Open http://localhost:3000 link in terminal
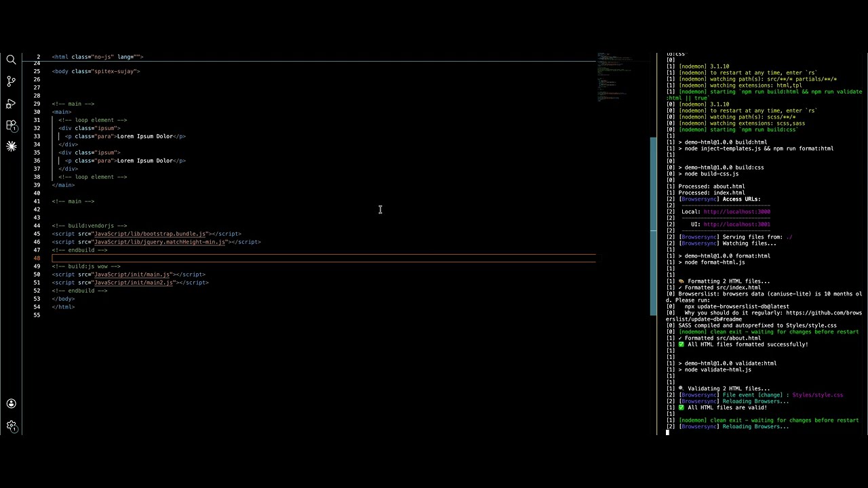Screen dimensions: 868x488 (x=736, y=211)
